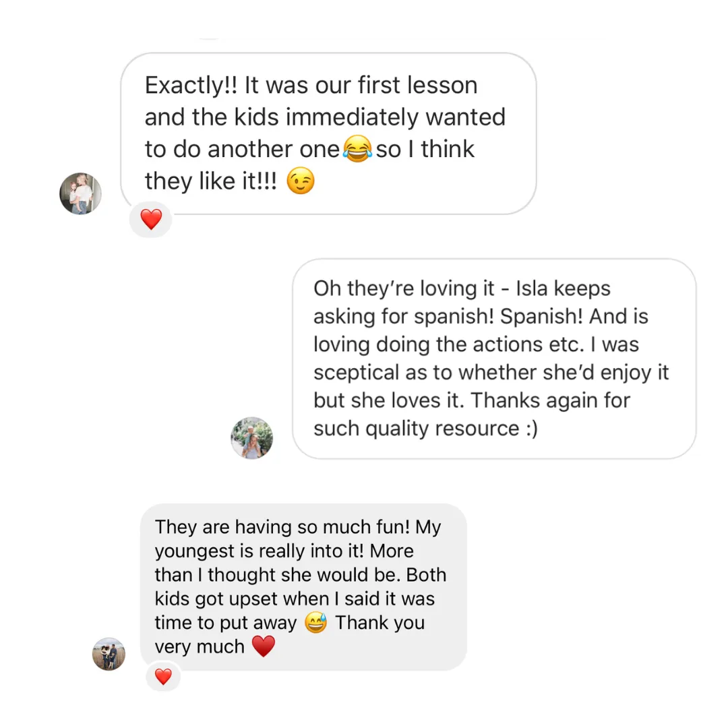
Task: Open the avatar beside the gray message
Action: coord(109,654)
